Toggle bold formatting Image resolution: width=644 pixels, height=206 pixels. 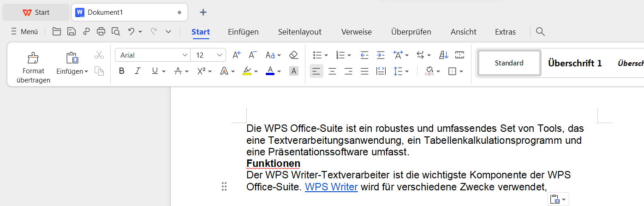point(122,71)
